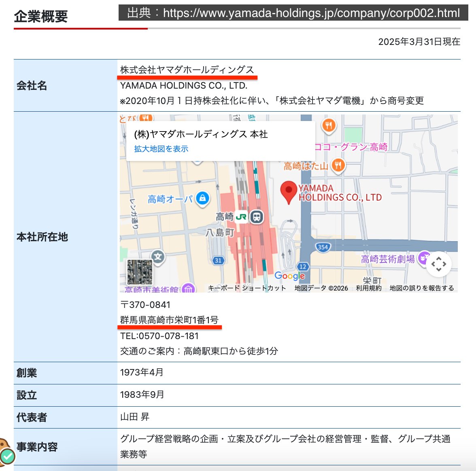Select the blue shopping bag icon at 高崎オーパ
This screenshot has height=471, width=476.
[x=202, y=198]
